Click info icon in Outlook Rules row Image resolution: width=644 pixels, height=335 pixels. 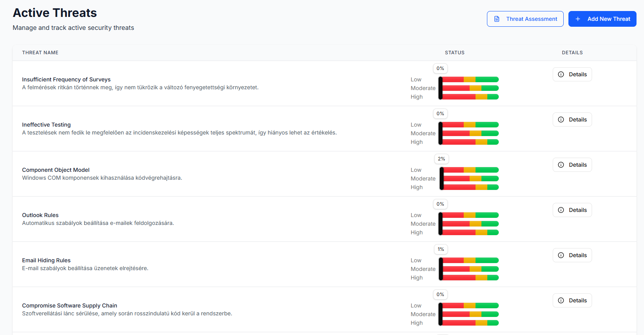561,210
